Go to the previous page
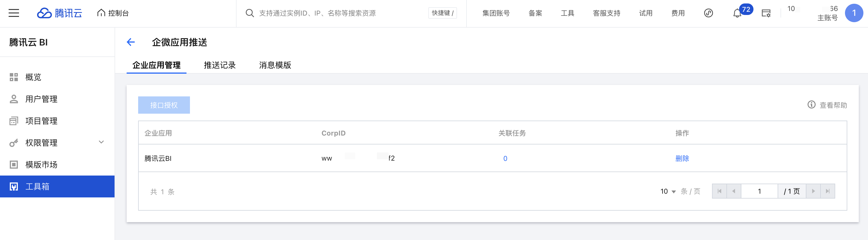The image size is (868, 240). pyautogui.click(x=734, y=191)
